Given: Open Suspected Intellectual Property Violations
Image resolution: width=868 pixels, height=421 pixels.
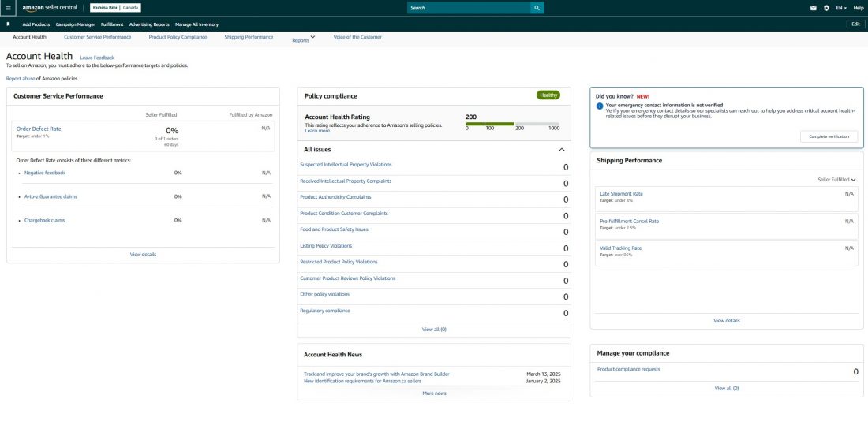Looking at the screenshot, I should click(346, 164).
